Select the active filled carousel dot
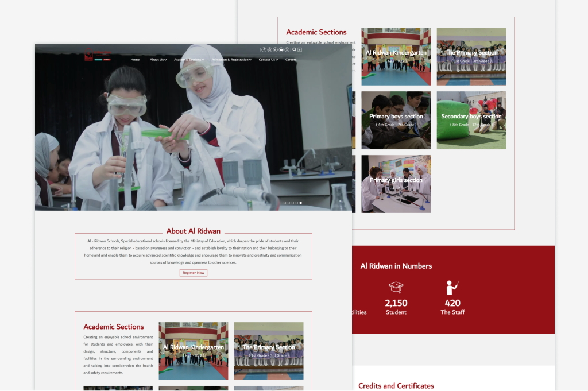 click(301, 203)
